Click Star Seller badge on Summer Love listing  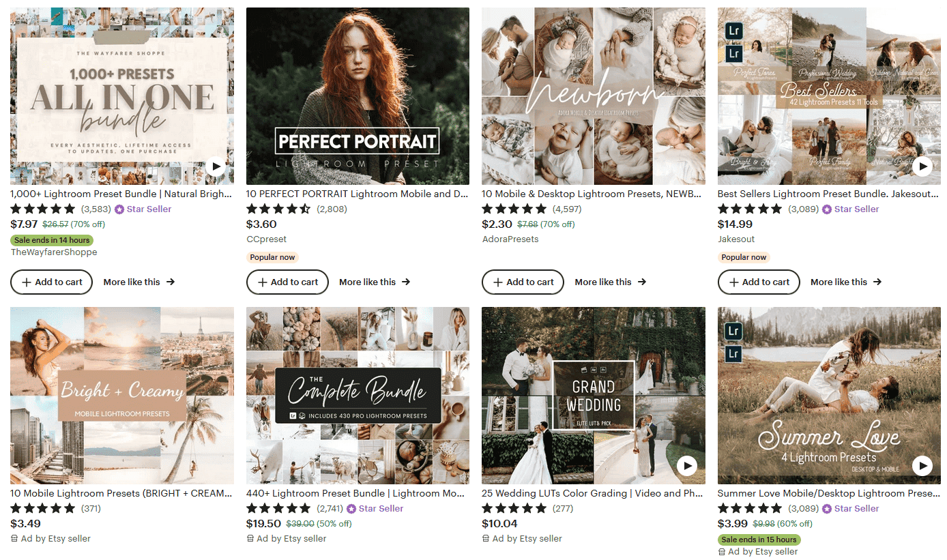pyautogui.click(x=851, y=508)
